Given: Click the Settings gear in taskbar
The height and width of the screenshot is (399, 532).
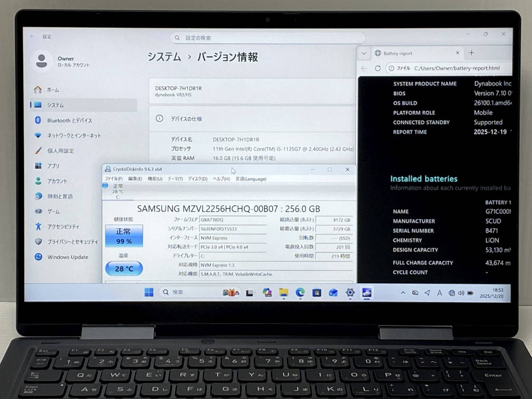Looking at the screenshot, I should [x=350, y=293].
